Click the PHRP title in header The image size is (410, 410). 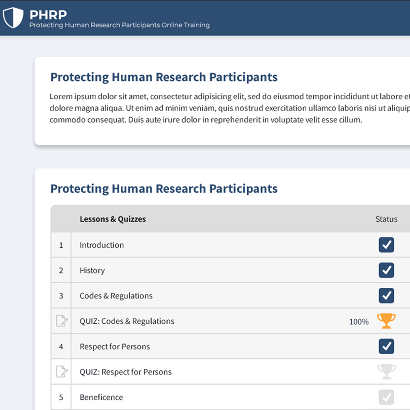(48, 14)
